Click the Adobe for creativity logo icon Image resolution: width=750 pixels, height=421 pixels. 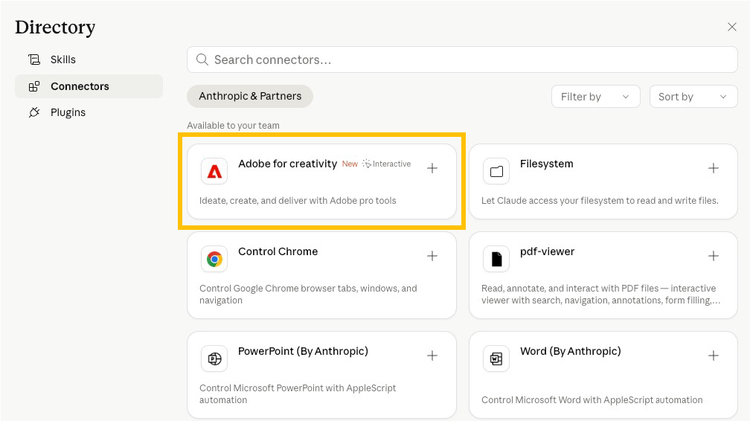(x=214, y=171)
